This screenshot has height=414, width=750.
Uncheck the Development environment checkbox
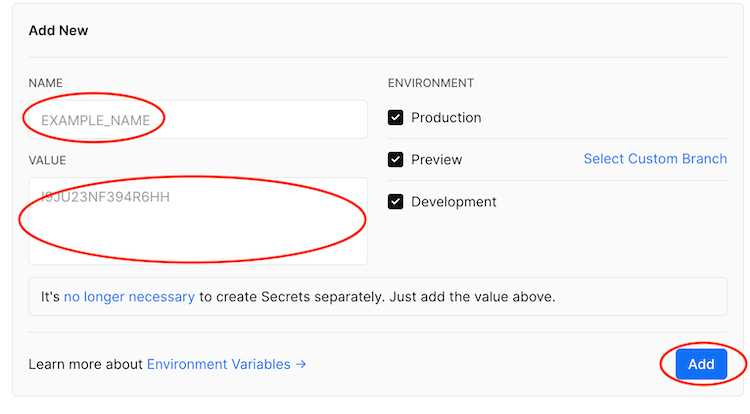pos(396,202)
